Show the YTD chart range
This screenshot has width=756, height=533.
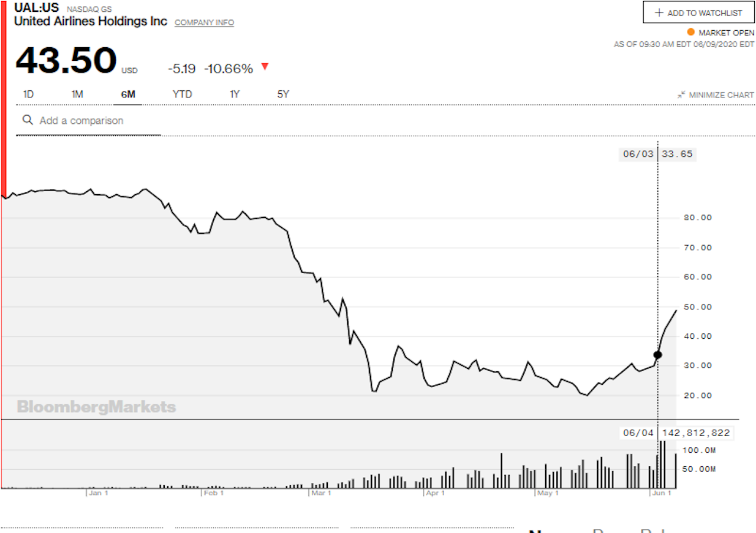click(x=182, y=94)
